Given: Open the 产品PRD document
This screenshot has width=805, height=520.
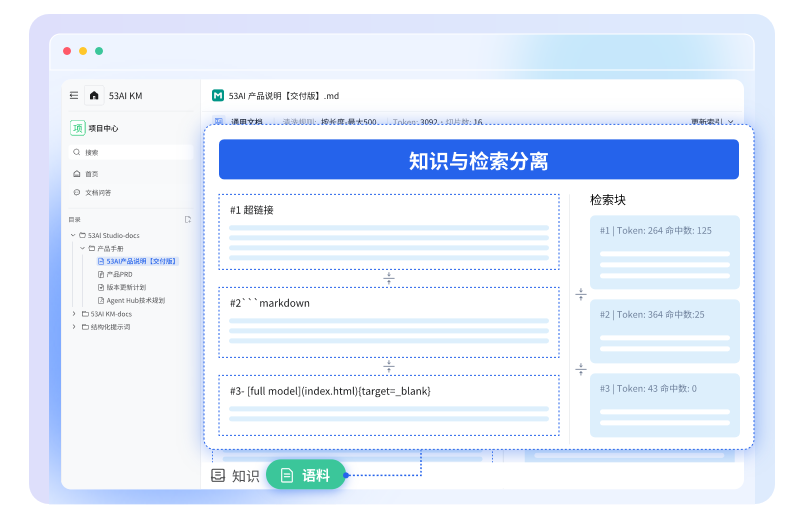Looking at the screenshot, I should 115,274.
